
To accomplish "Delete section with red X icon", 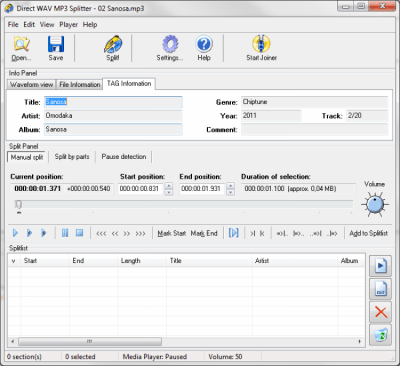I will pos(381,312).
